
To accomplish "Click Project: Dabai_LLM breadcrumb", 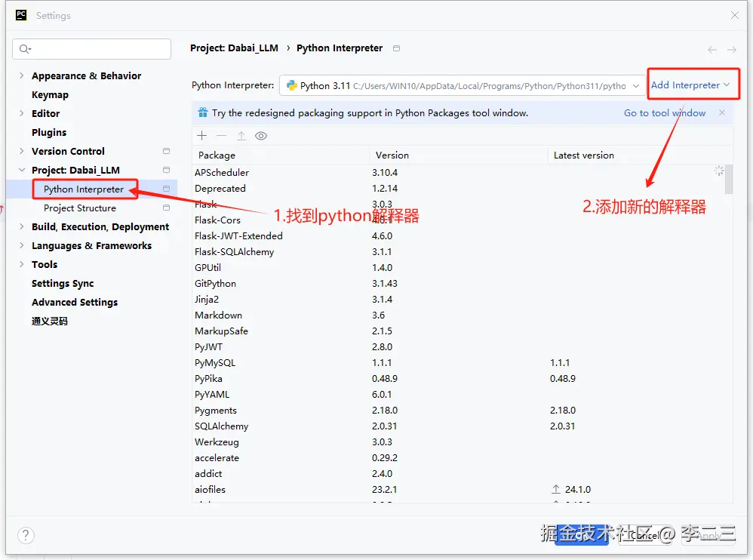I will [x=234, y=48].
